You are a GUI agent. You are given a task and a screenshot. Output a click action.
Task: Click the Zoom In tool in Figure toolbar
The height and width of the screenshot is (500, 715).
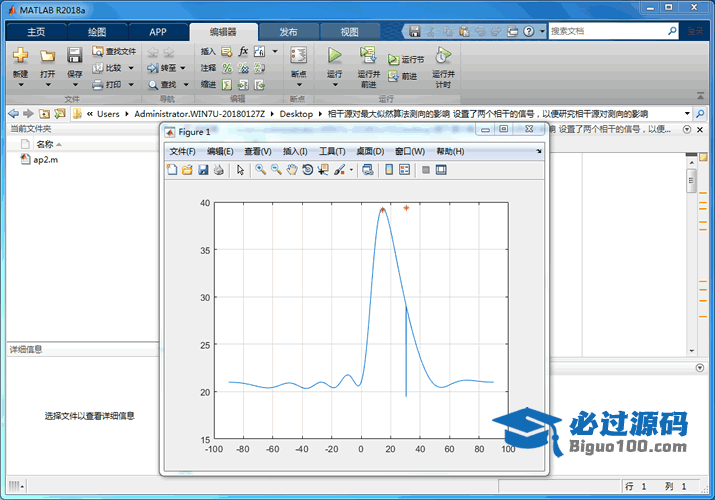pyautogui.click(x=260, y=170)
